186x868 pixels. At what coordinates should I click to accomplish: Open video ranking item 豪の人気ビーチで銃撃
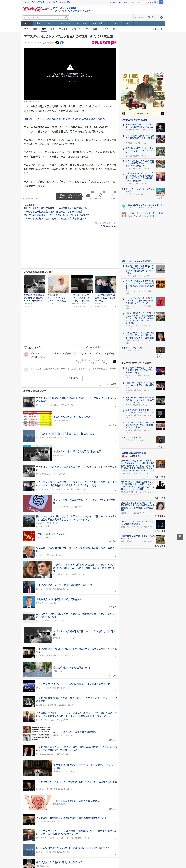tap(140, 370)
